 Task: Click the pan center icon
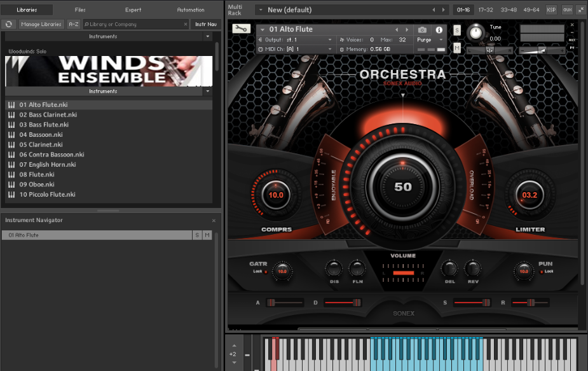coord(489,50)
